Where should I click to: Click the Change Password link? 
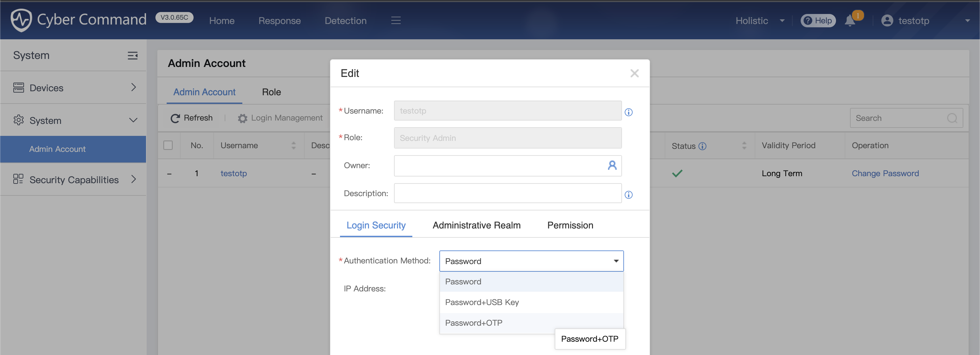[x=885, y=173]
